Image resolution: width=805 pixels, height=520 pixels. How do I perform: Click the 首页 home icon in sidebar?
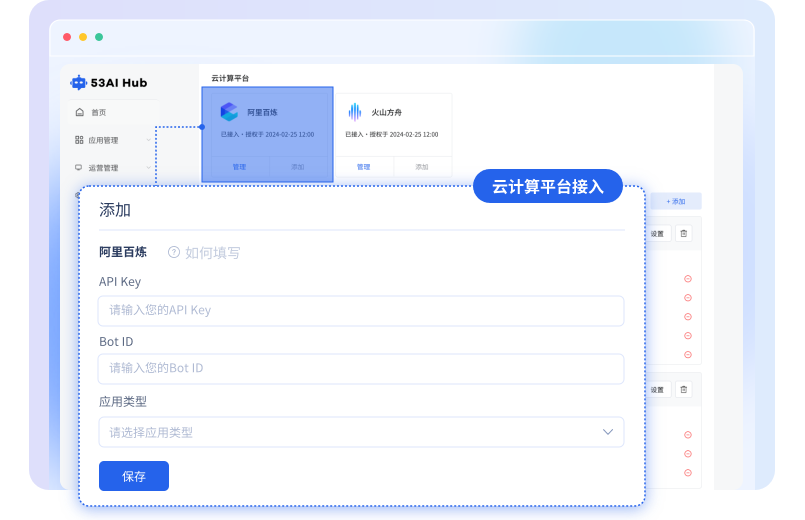tap(80, 112)
